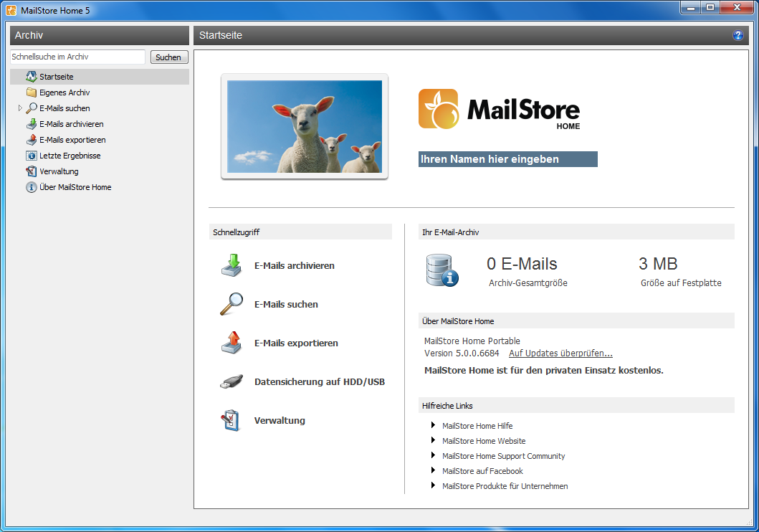Click the Letzte Ergebnisse icon in sidebar
The width and height of the screenshot is (759, 532).
pos(32,156)
